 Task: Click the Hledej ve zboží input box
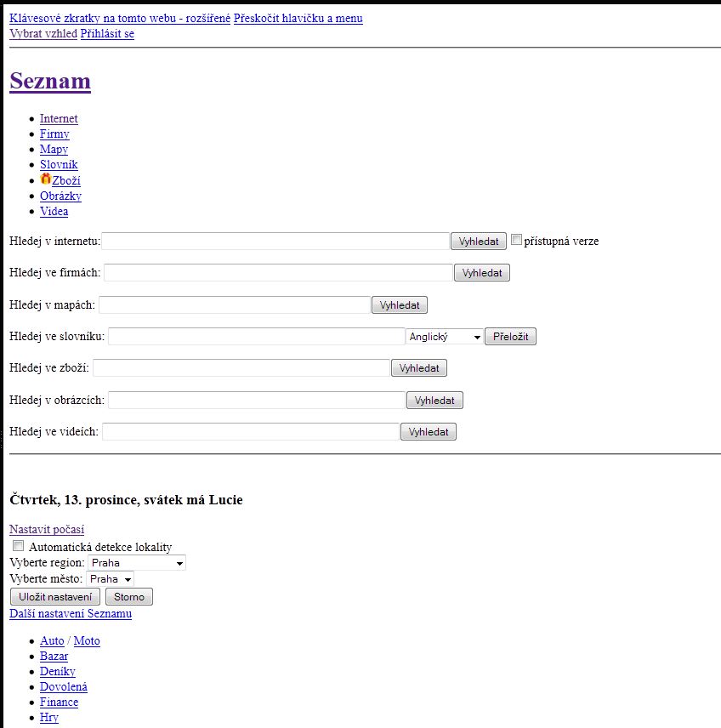pos(241,367)
